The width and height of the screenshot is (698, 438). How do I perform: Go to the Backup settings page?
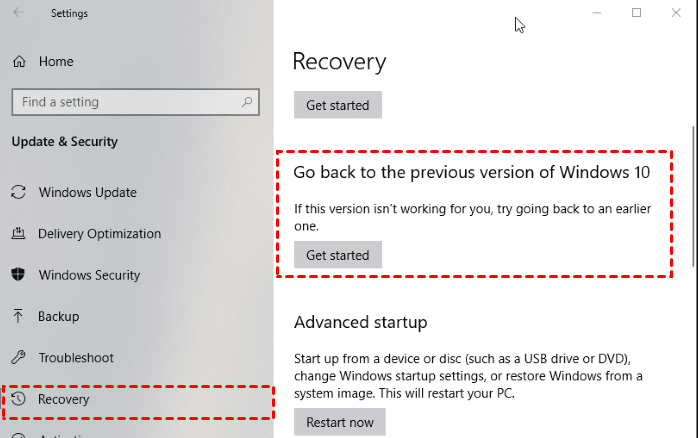click(58, 316)
